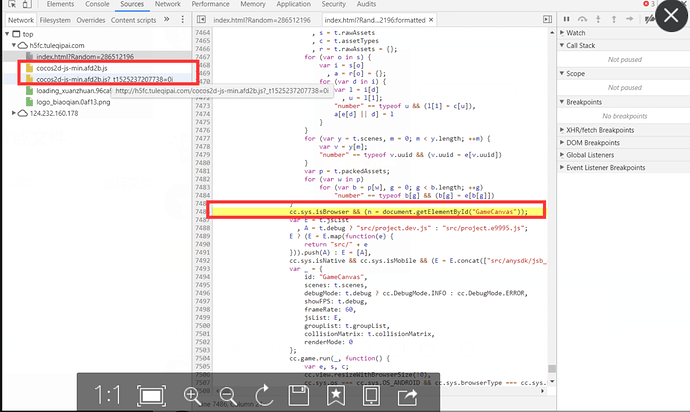Click the step arrow icon
The height and width of the screenshot is (412, 690).
pos(630,19)
